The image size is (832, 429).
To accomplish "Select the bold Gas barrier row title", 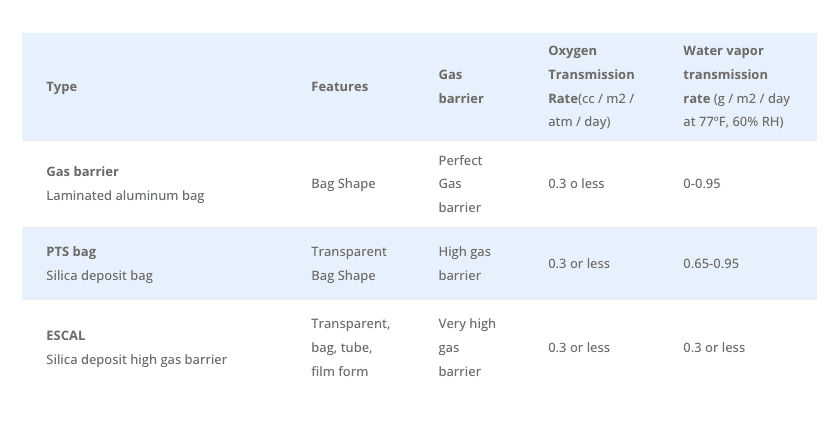I will 82,171.
